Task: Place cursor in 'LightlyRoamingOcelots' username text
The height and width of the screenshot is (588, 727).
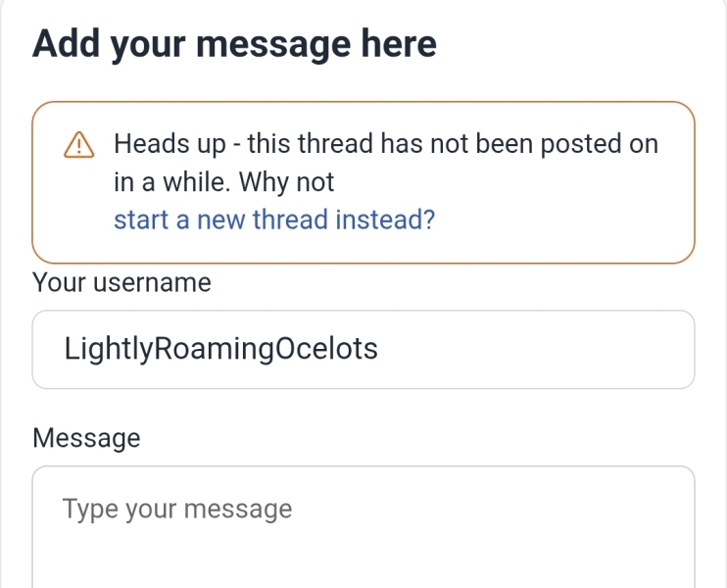Action: point(220,349)
